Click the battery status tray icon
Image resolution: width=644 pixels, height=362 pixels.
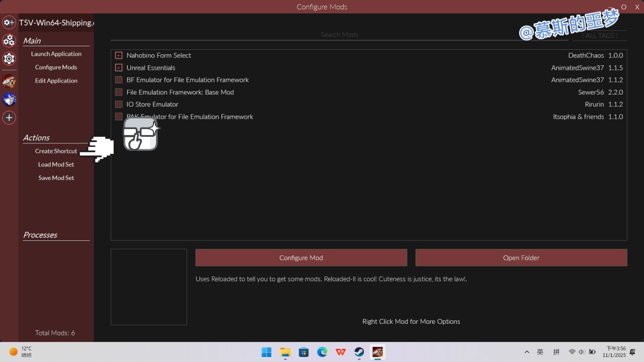pos(592,352)
